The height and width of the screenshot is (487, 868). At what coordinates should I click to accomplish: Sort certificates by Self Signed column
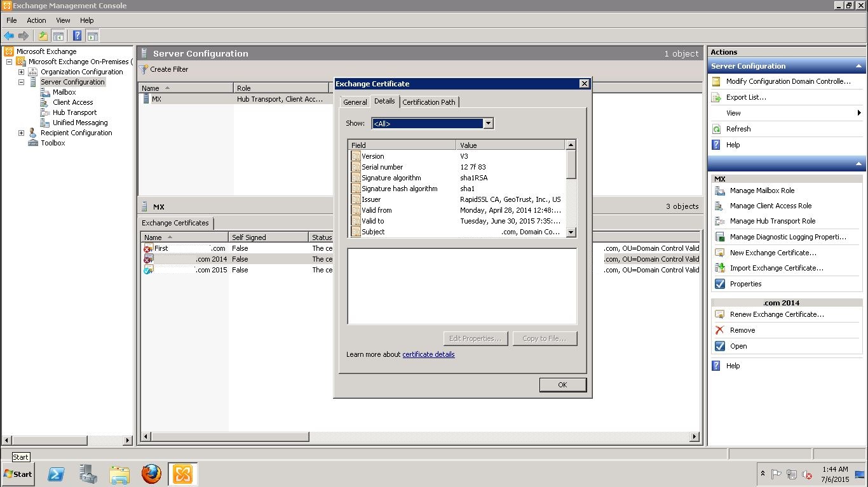coord(268,237)
